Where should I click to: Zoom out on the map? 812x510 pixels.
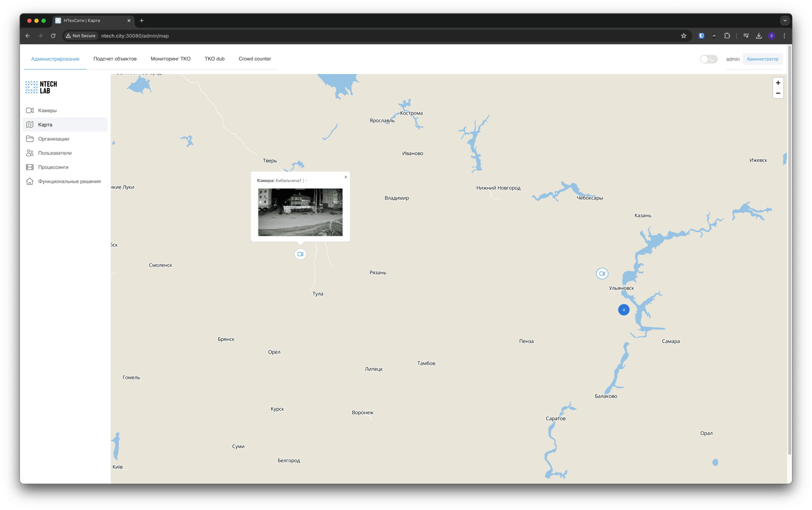coord(778,94)
